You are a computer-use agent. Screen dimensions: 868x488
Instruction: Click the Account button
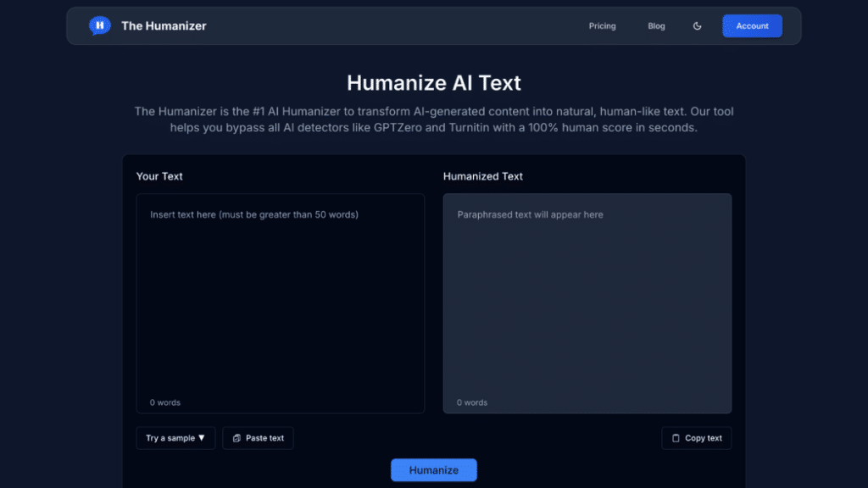point(752,26)
